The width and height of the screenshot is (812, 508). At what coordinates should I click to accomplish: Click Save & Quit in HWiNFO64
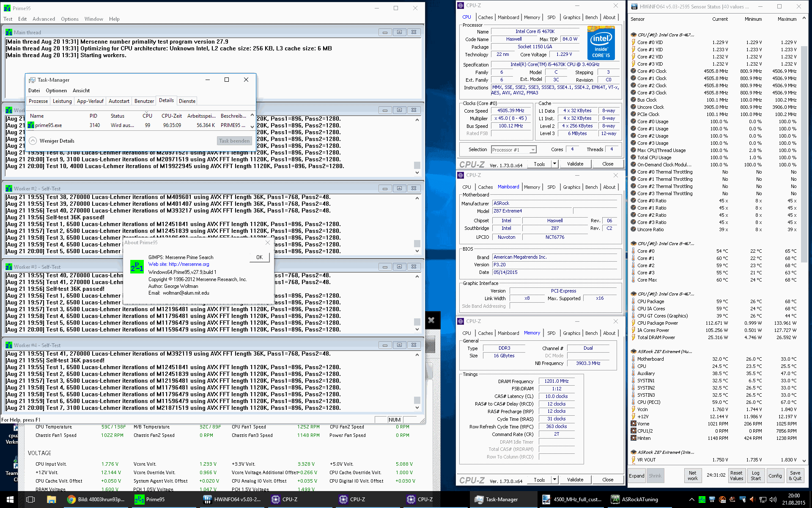(795, 476)
